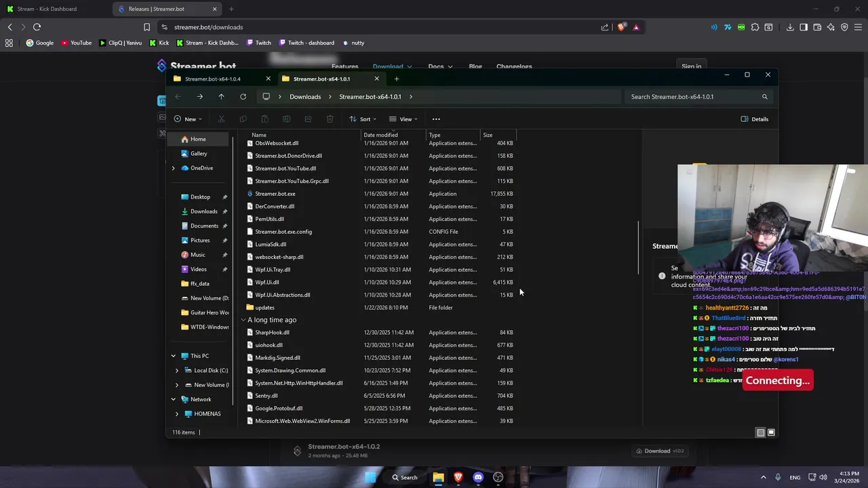Go up one folder level
Image resolution: width=868 pixels, height=488 pixels.
pyautogui.click(x=221, y=97)
